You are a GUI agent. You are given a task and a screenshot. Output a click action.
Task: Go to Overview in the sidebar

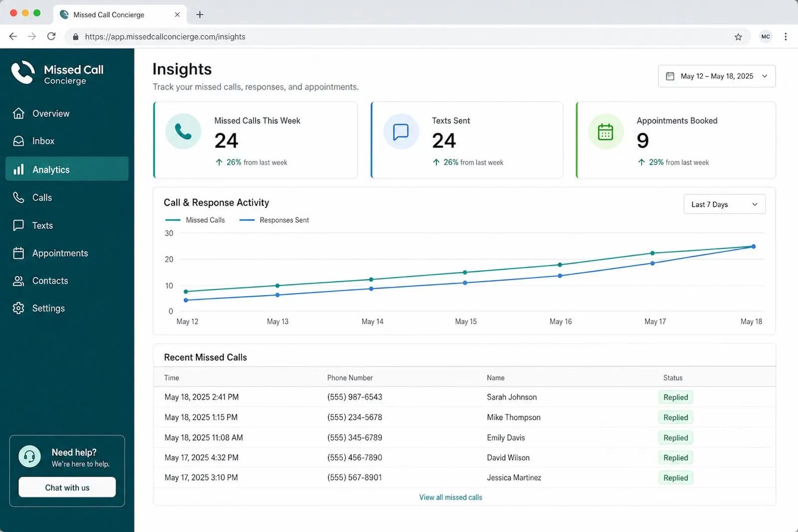[67, 113]
